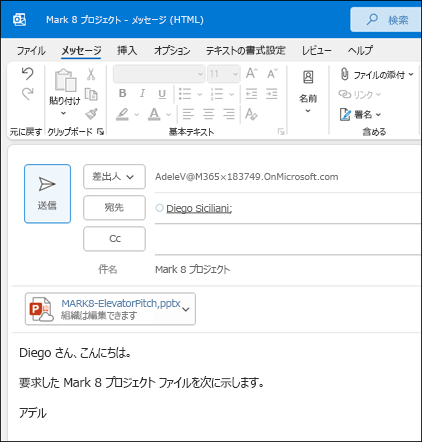Image resolution: width=422 pixels, height=442 pixels.
Task: Send the email with 送信 button
Action: (x=47, y=194)
